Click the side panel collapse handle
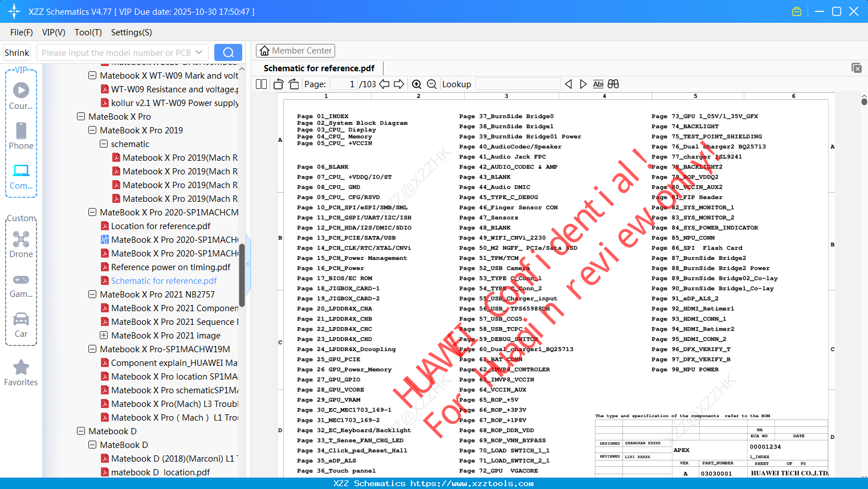Image resolution: width=868 pixels, height=489 pixels. [x=248, y=263]
